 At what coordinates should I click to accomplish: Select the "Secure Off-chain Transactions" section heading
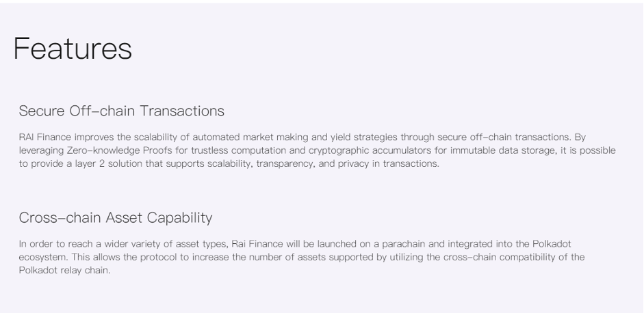[122, 111]
